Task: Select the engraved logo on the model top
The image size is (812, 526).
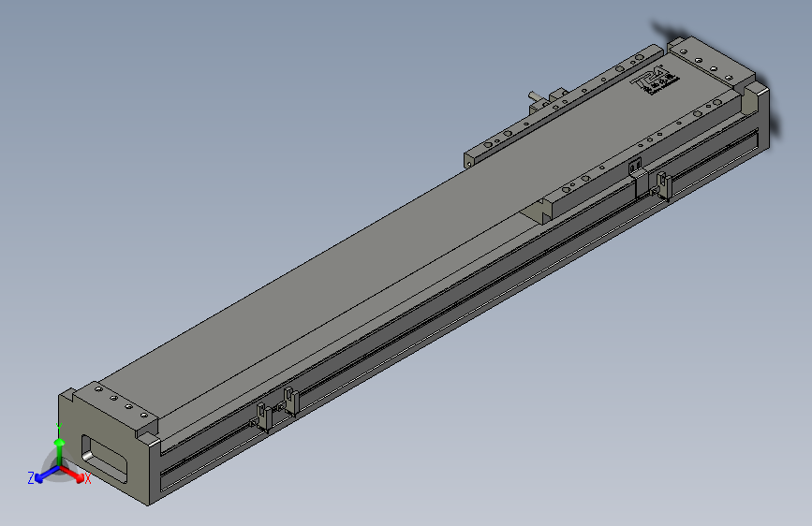Action: point(655,80)
